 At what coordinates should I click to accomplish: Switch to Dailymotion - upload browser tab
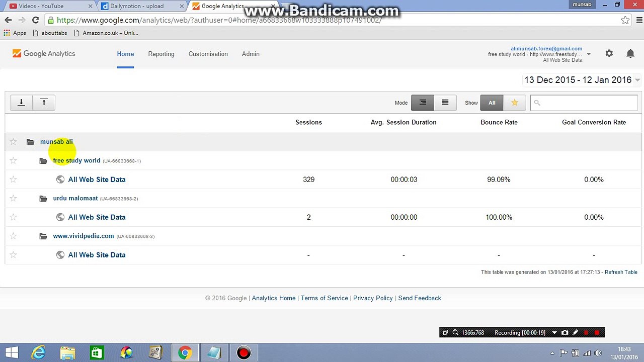(x=141, y=6)
